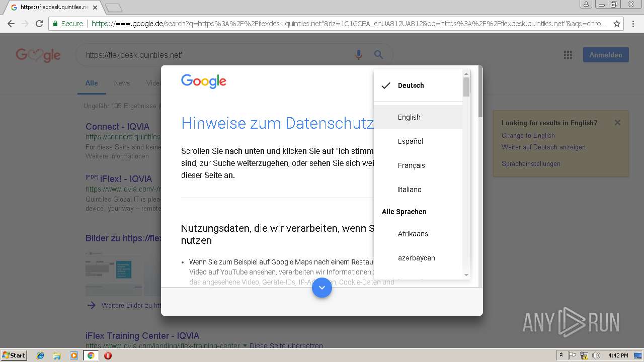Click the browser back arrow

pos(11,24)
